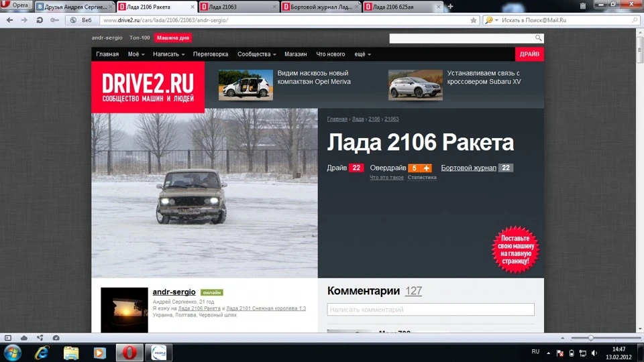Viewport: 644px width, 362px height.
Task: Click the browser forward arrow
Action: pos(24,20)
